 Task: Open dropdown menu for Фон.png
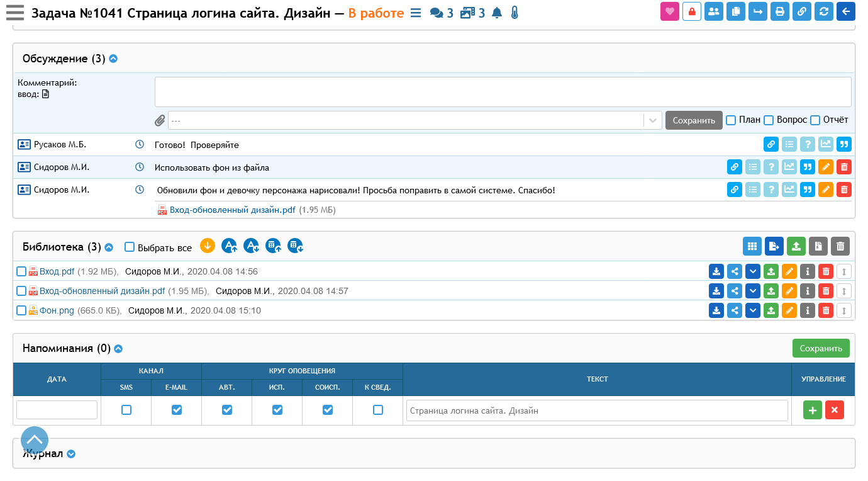coord(753,310)
